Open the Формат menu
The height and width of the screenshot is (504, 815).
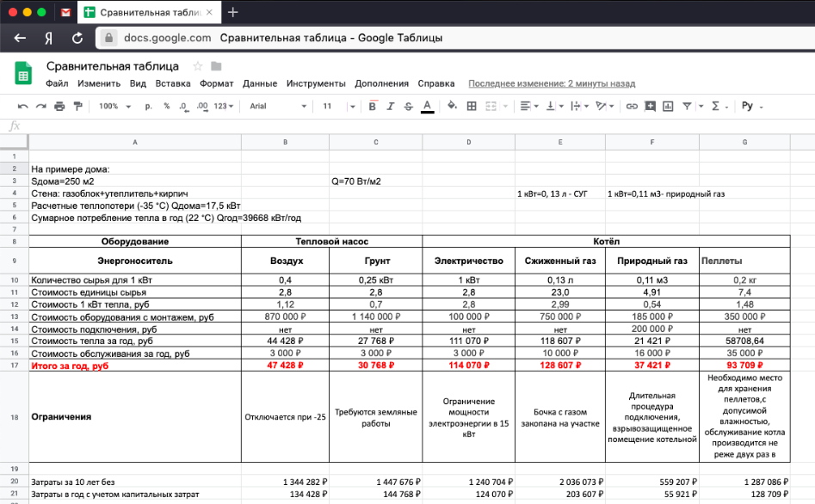point(216,83)
